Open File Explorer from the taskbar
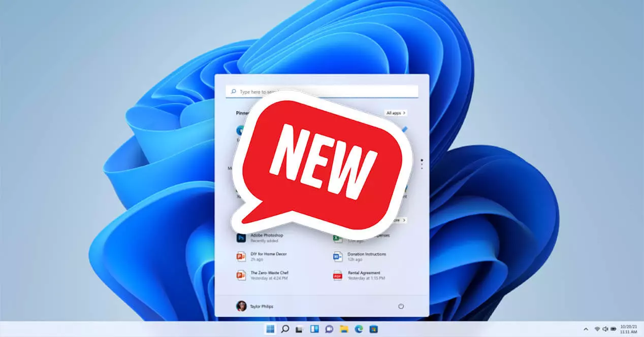This screenshot has width=644, height=337. [x=344, y=329]
